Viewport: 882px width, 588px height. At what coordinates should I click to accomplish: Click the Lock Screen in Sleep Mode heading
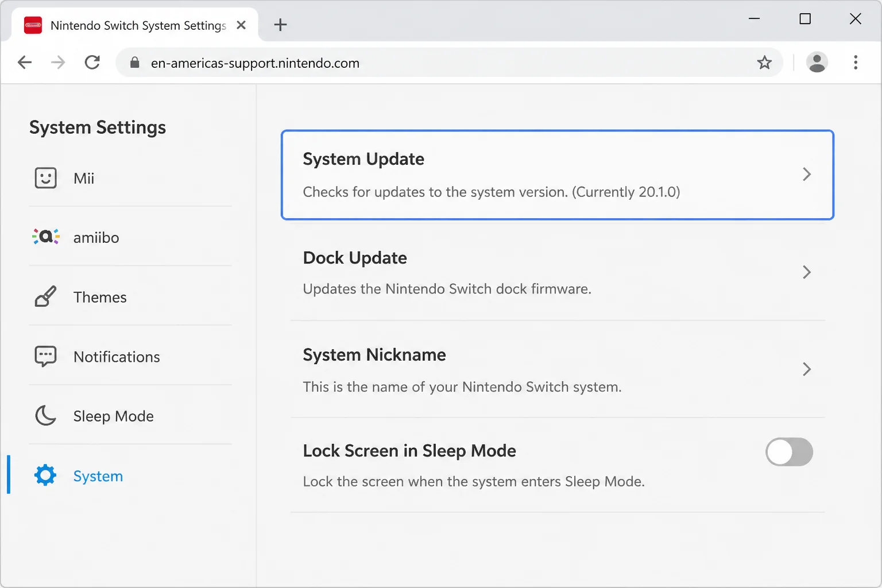coord(409,451)
